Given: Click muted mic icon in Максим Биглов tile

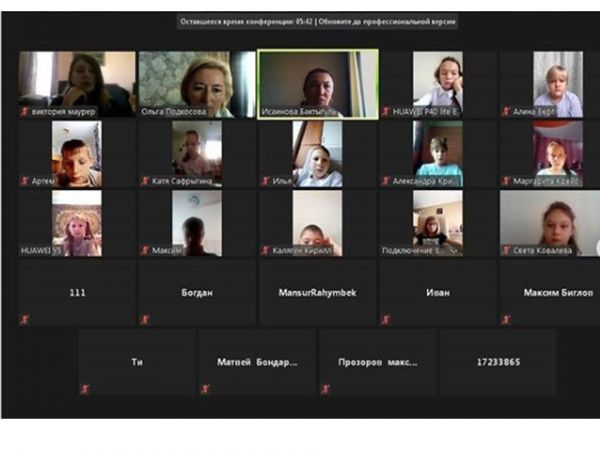Looking at the screenshot, I should (x=506, y=319).
